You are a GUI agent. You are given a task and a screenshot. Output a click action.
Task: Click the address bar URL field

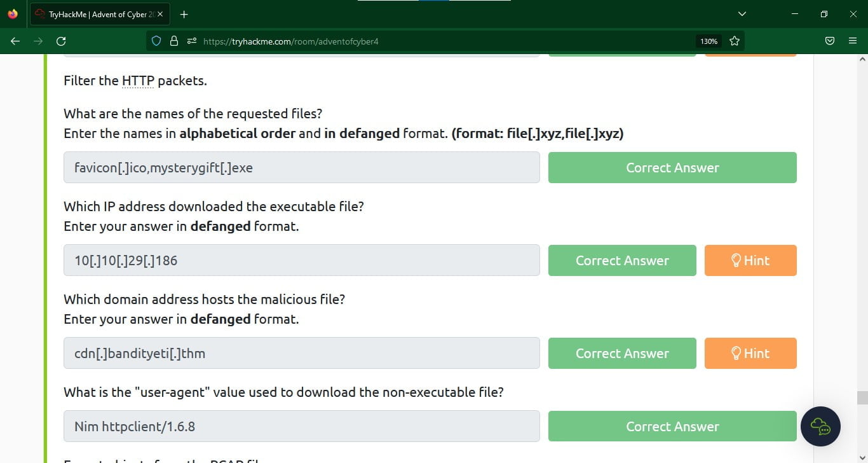[445, 41]
